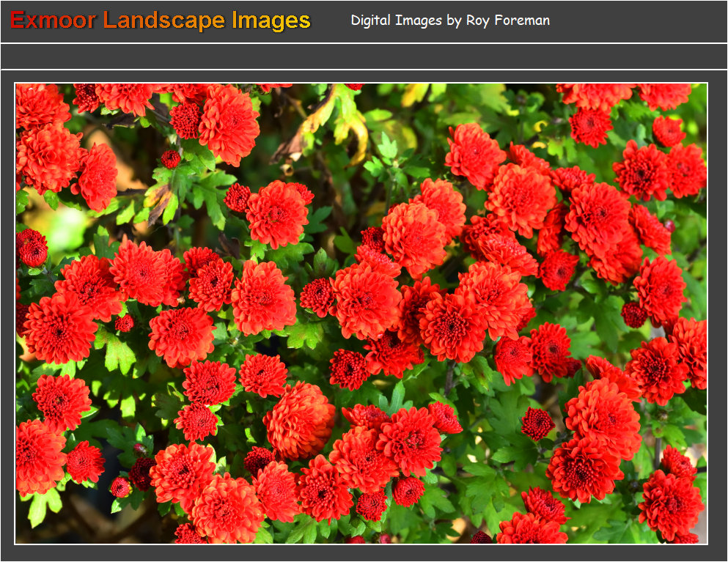Click the grey margin right of the photo
This screenshot has width=728, height=562.
718,314
